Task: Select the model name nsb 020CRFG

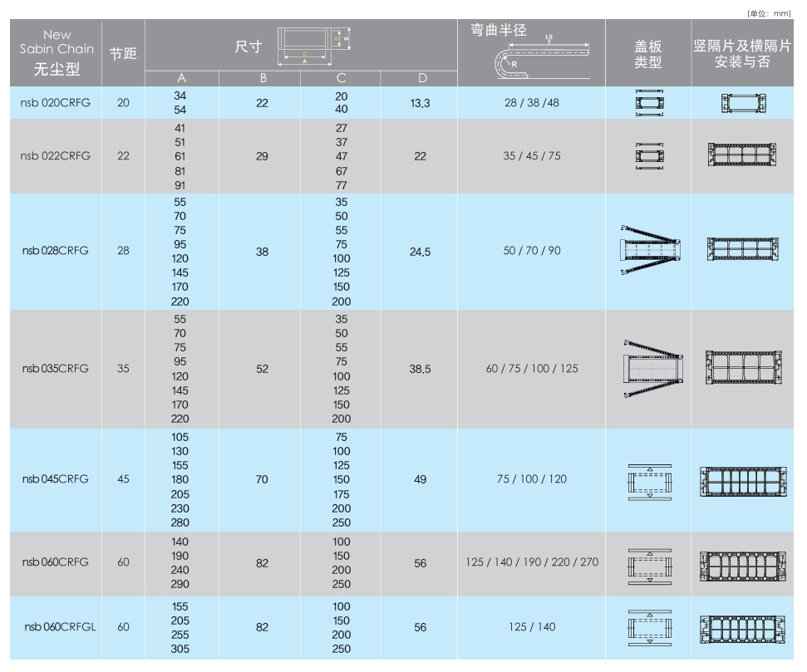Action: (x=55, y=103)
